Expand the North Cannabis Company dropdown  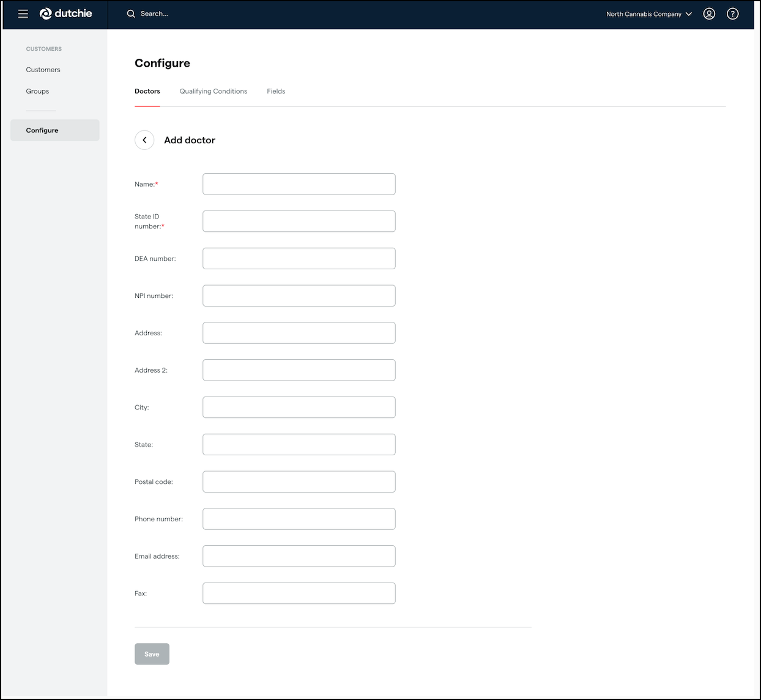(x=648, y=14)
